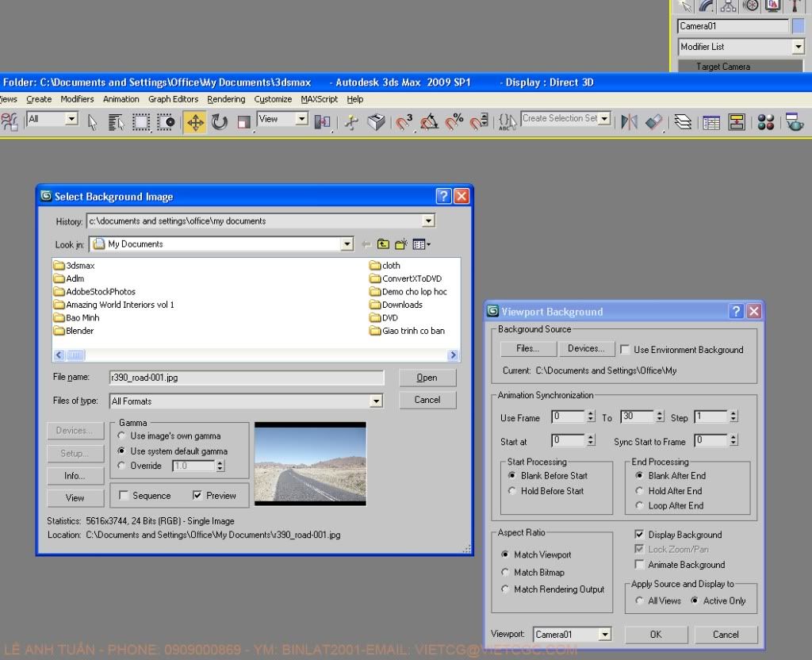Open Edit Named Selection Sets
Viewport: 812px width, 660px height.
tap(507, 122)
